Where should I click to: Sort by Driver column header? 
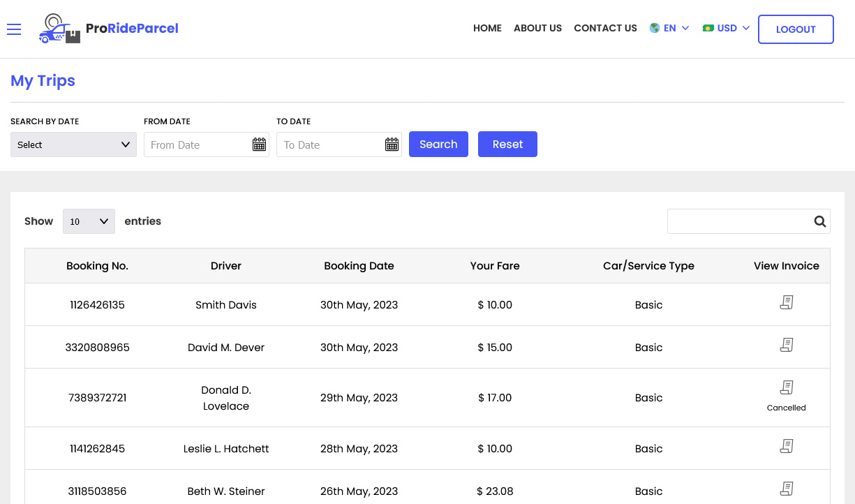pos(226,266)
